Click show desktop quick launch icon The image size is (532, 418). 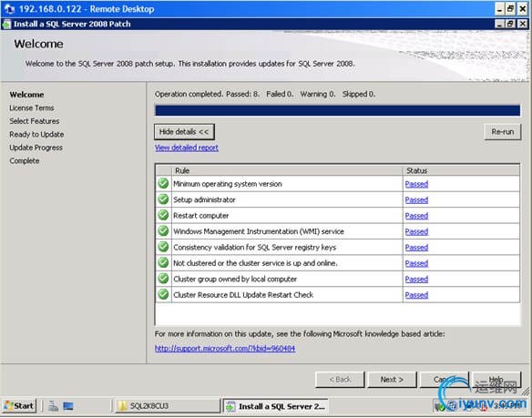tap(68, 406)
